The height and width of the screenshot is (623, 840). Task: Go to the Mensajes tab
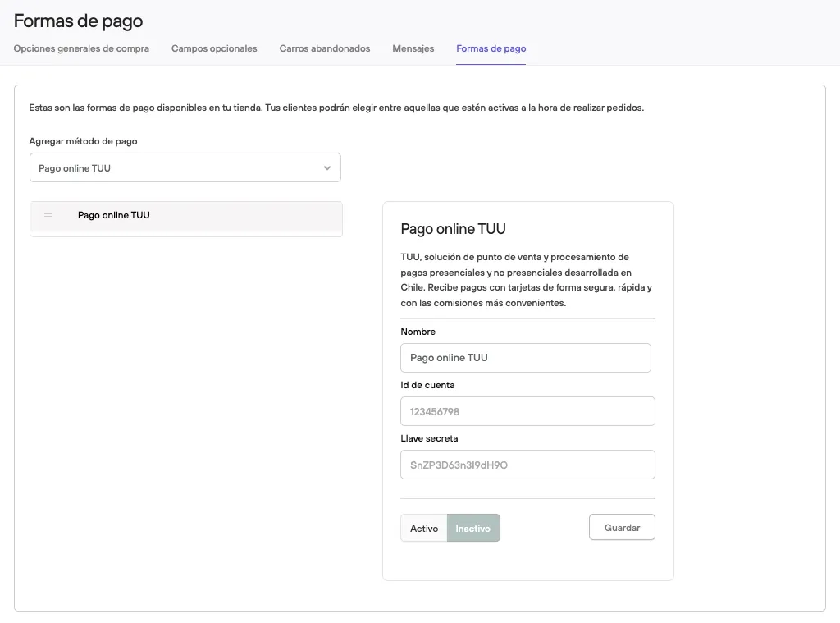413,48
